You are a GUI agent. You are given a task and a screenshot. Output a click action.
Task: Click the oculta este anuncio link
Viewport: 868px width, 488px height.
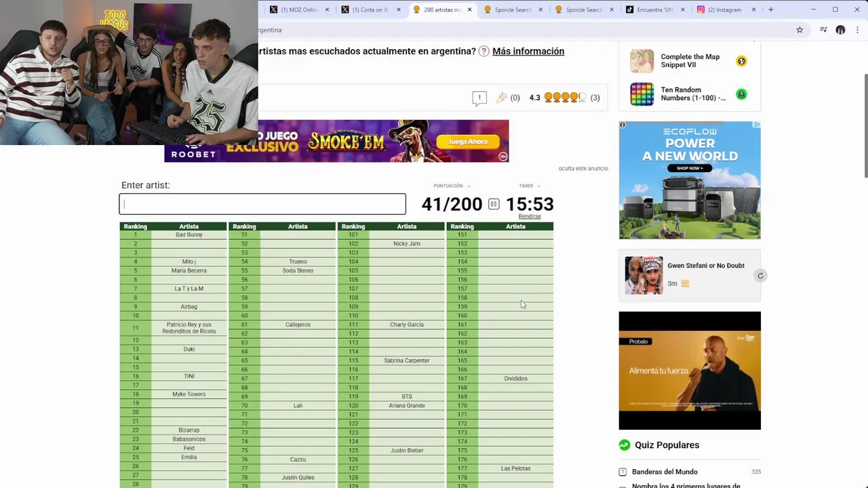[x=583, y=168]
